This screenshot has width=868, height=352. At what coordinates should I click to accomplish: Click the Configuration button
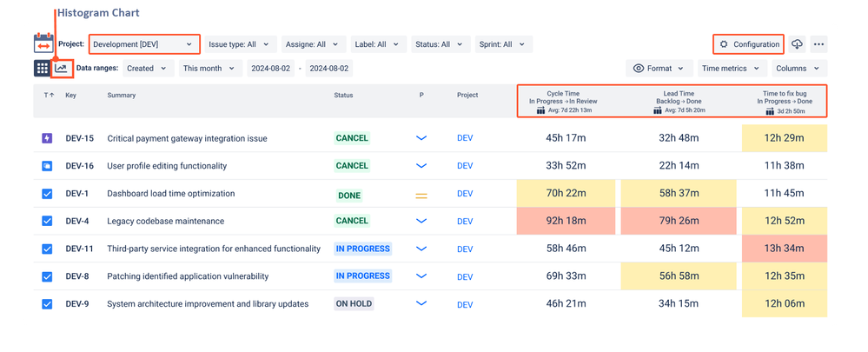(749, 44)
